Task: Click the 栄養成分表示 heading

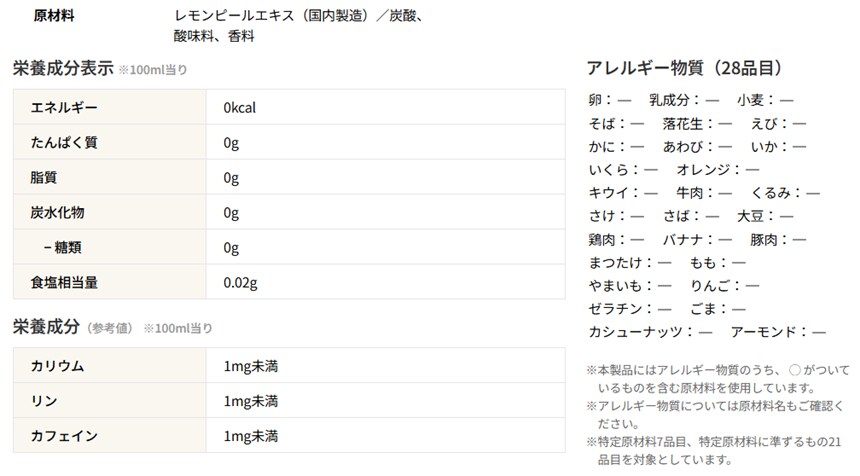Action: 61,69
